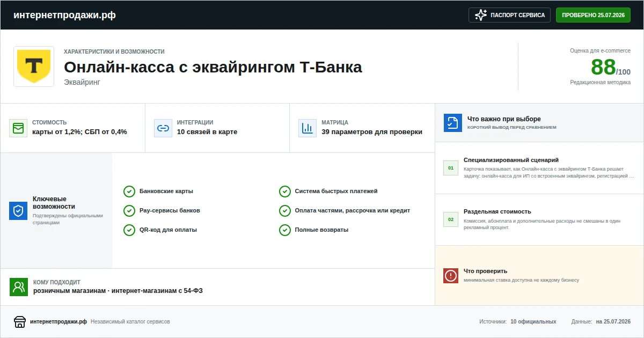Viewport: 644px width, 338px height.
Task: Click the sparkle icon in Паспорт сервиса button
Action: (481, 15)
